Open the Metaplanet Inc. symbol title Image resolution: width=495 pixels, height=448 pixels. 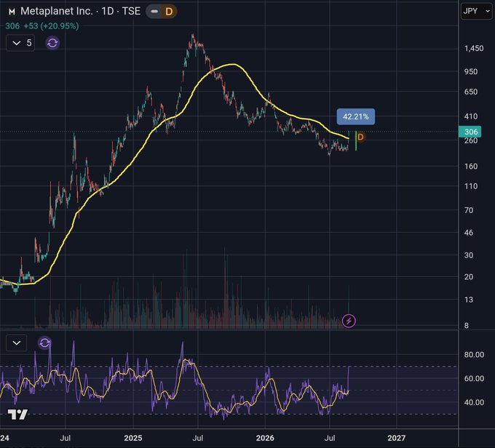coord(80,12)
